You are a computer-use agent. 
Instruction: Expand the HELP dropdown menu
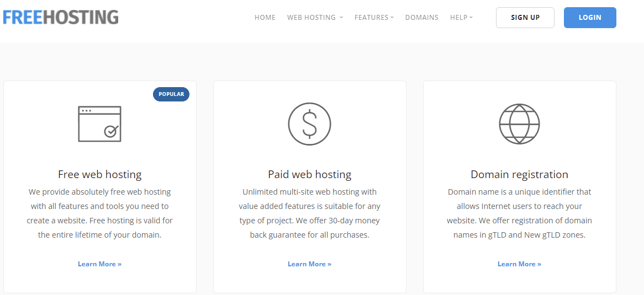click(x=461, y=18)
